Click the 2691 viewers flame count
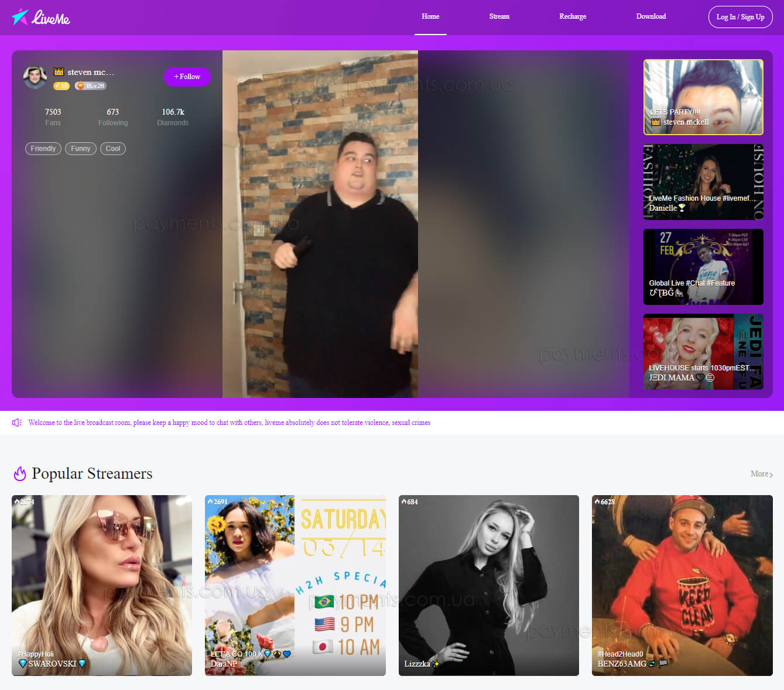784x690 pixels. (x=218, y=502)
